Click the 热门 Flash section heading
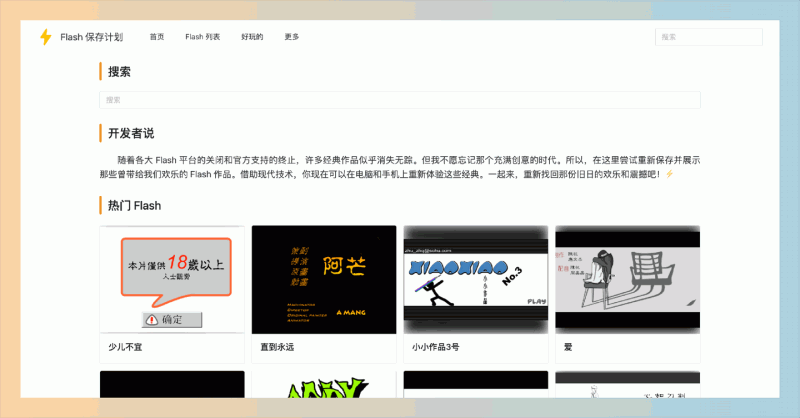 point(134,206)
